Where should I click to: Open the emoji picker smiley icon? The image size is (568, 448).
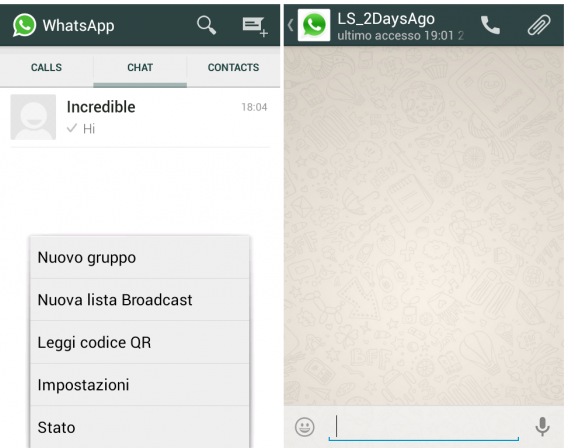305,427
